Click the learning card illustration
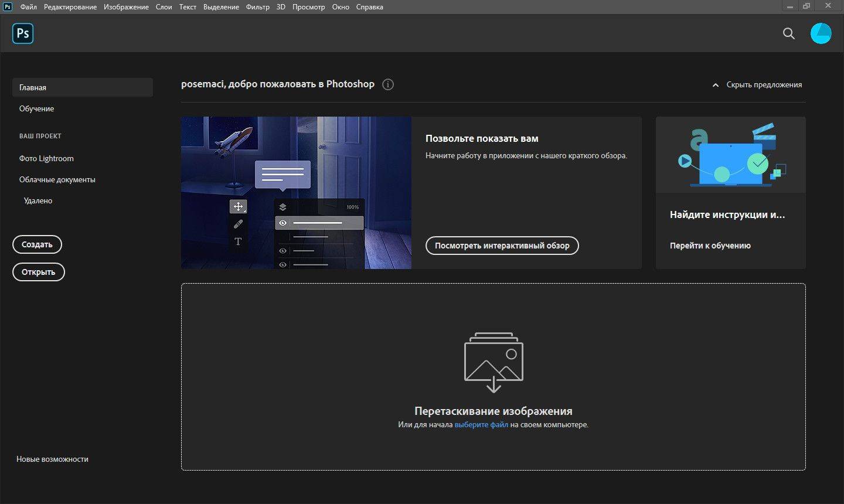The image size is (844, 504). 731,155
